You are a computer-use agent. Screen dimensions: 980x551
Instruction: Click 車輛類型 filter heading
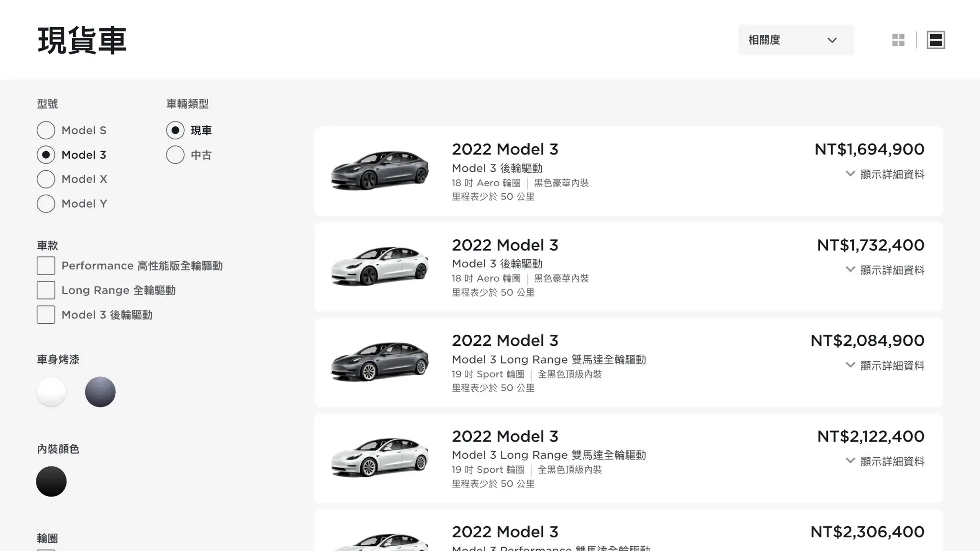187,104
